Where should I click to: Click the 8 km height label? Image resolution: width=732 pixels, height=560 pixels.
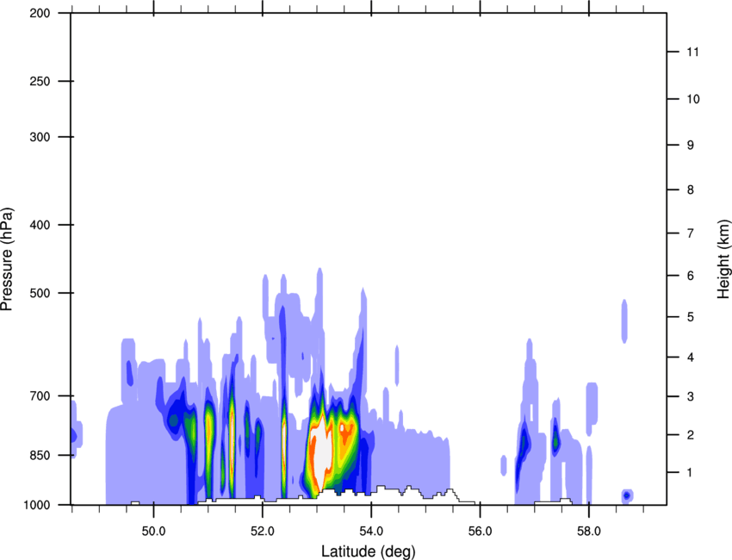(x=691, y=190)
